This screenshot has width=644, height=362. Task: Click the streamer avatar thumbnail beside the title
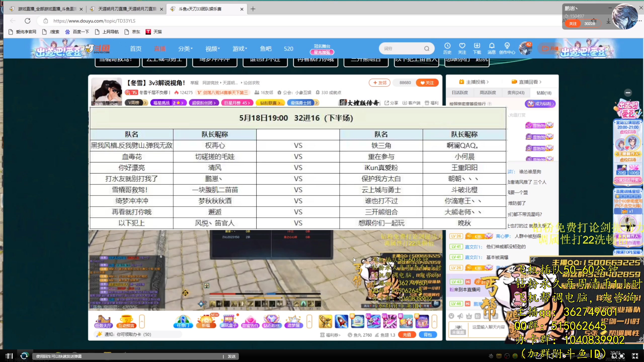(106, 92)
